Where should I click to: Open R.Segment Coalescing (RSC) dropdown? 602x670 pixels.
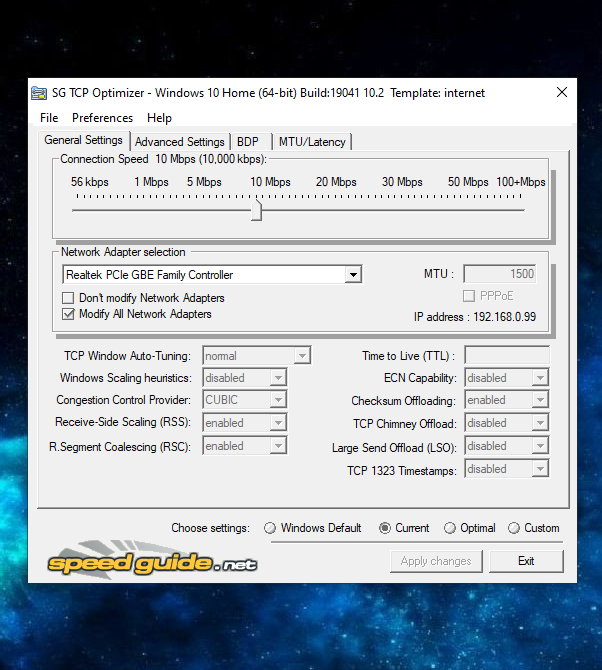[x=278, y=446]
